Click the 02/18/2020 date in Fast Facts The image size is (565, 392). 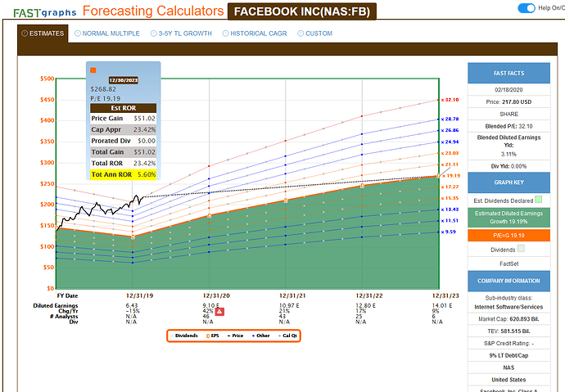(x=508, y=90)
